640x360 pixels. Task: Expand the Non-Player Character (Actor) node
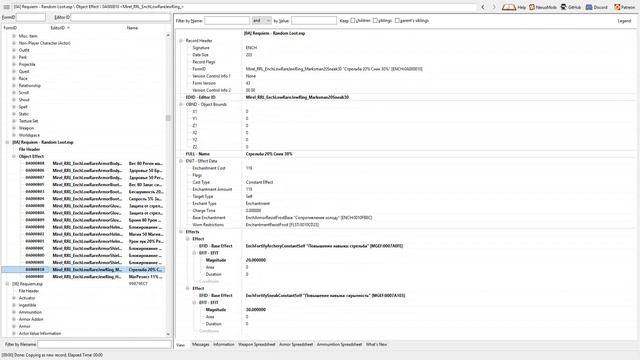14,43
